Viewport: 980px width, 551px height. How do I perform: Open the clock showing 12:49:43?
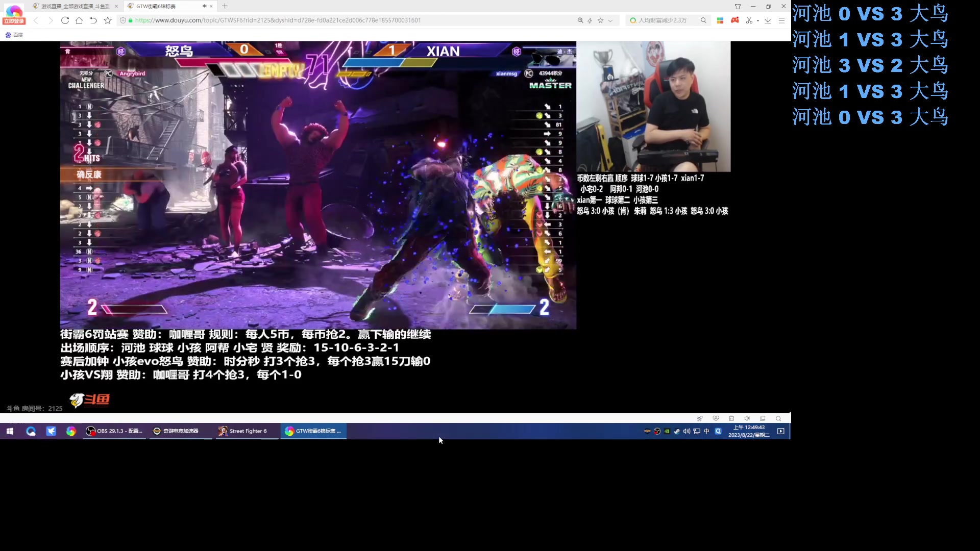click(x=749, y=431)
